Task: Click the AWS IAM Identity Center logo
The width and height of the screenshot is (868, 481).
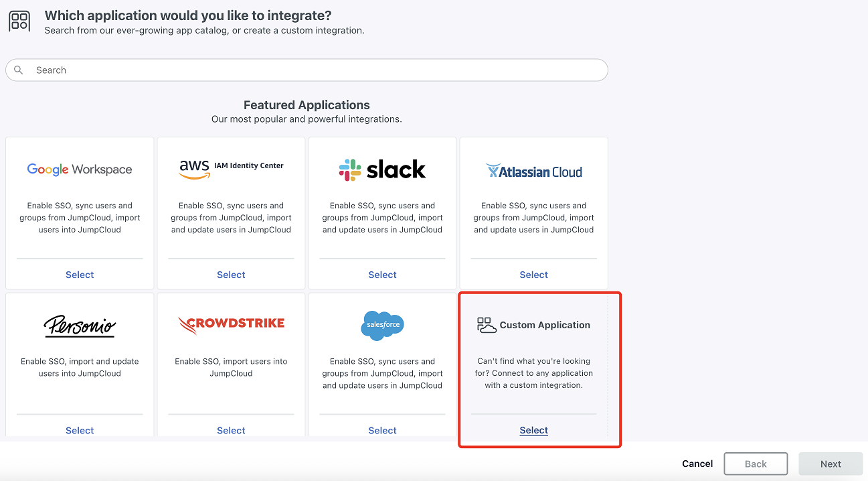Action: point(231,167)
